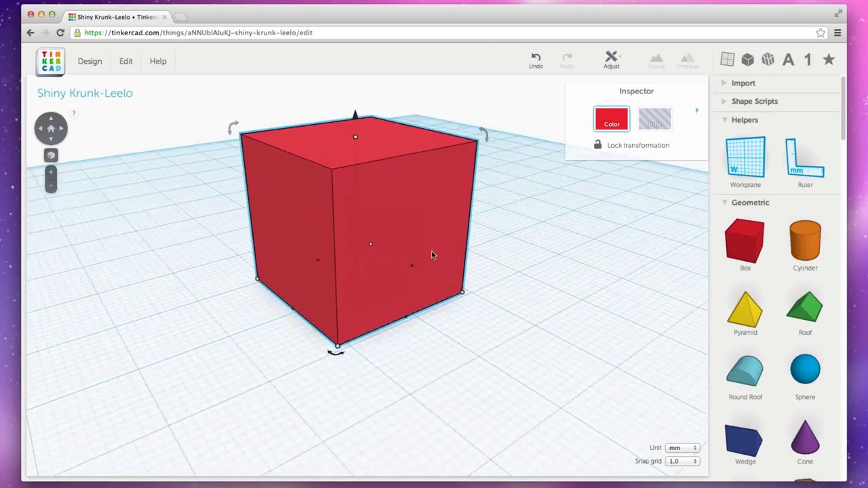Click the Redo button
Screen dimensions: 868x488
click(x=567, y=60)
